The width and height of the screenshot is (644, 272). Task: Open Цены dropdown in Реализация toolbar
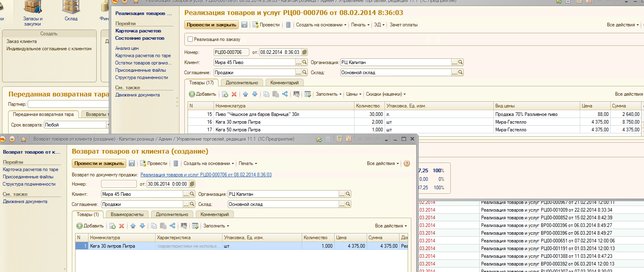(x=354, y=94)
